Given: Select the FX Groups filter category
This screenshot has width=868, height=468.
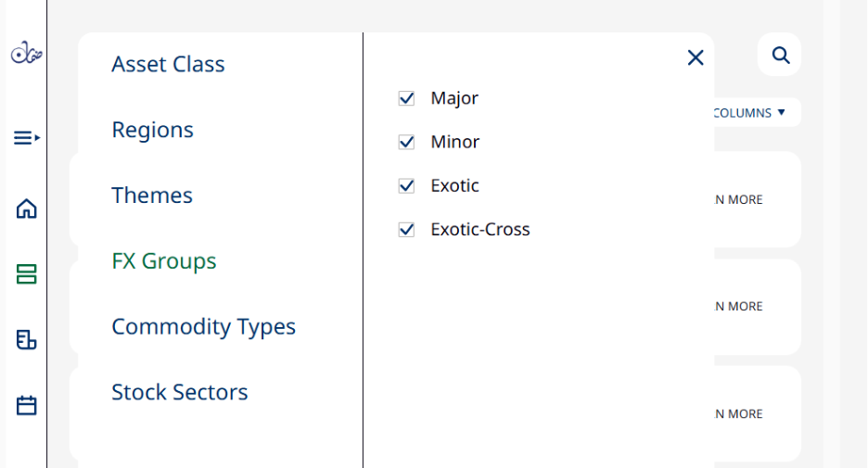Looking at the screenshot, I should click(x=164, y=261).
